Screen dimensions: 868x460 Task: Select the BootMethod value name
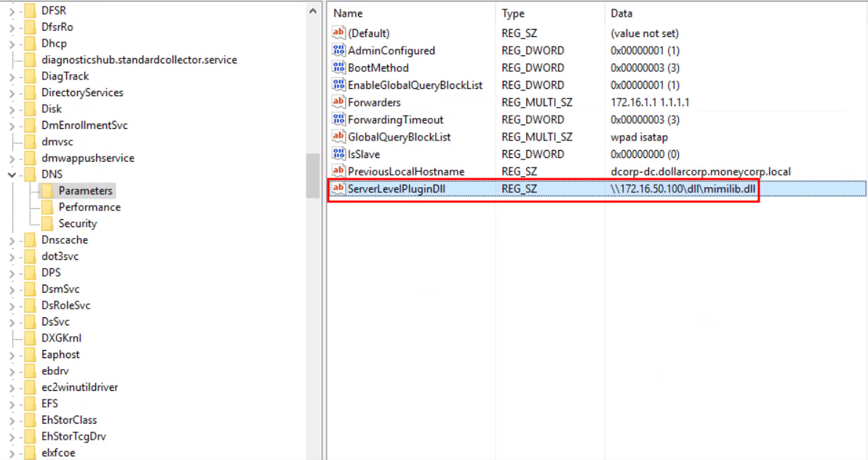378,68
